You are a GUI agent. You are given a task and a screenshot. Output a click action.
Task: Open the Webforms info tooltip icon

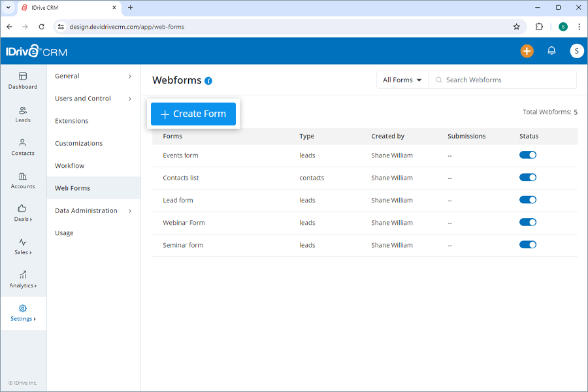coord(208,80)
